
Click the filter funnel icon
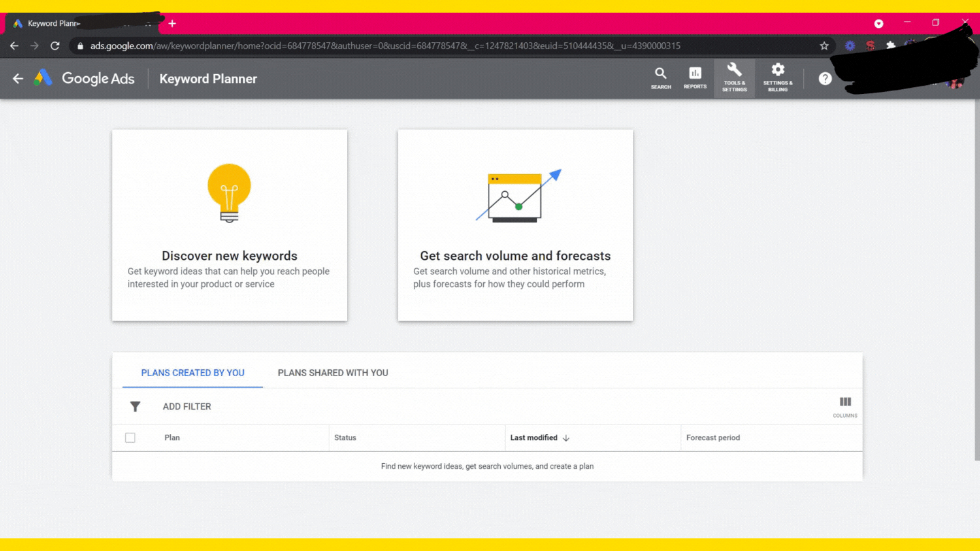click(135, 407)
